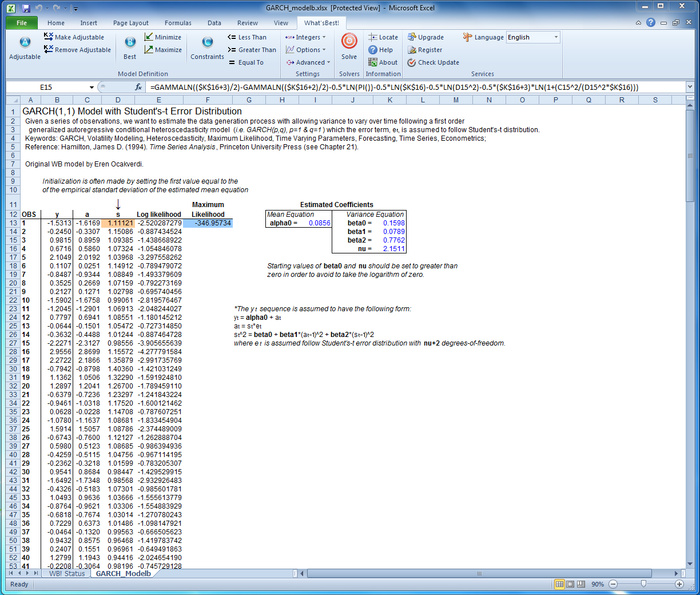Switch to the WB! Status sheet

[66, 573]
